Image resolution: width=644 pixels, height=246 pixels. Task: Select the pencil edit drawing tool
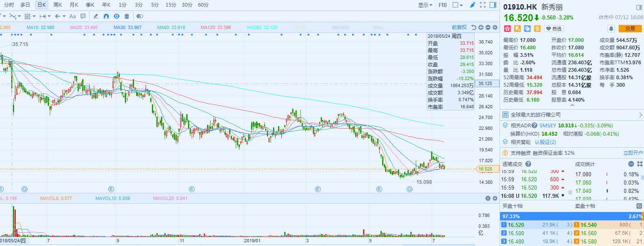tap(96, 17)
